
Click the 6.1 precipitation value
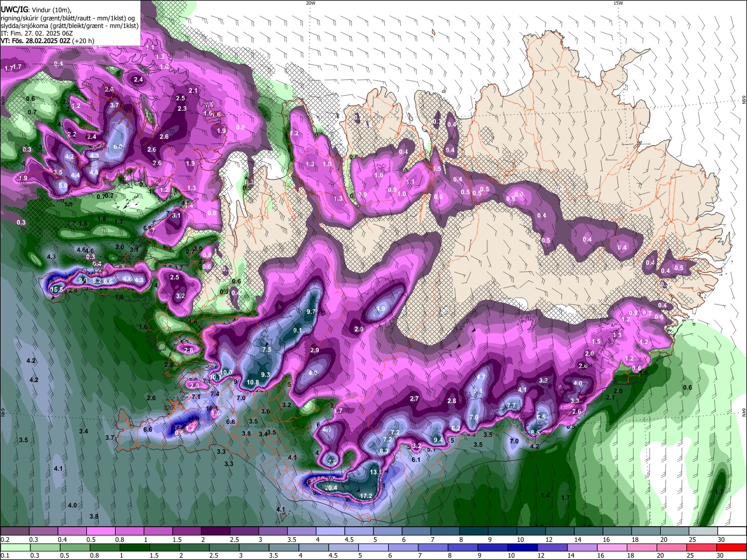pos(416,460)
